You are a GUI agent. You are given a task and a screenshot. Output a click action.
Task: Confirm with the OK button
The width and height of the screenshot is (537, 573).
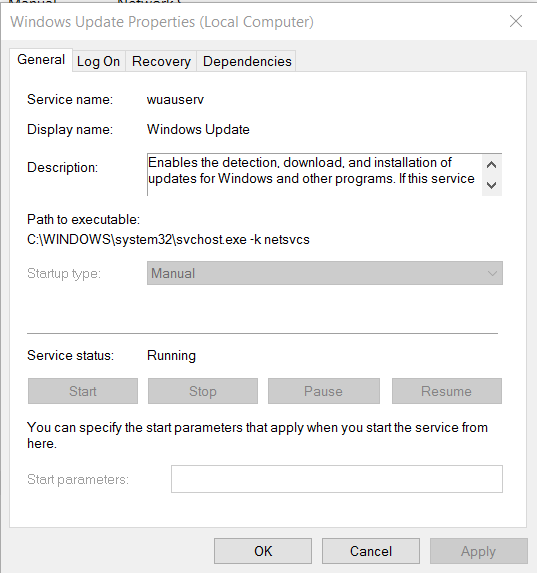pos(263,551)
